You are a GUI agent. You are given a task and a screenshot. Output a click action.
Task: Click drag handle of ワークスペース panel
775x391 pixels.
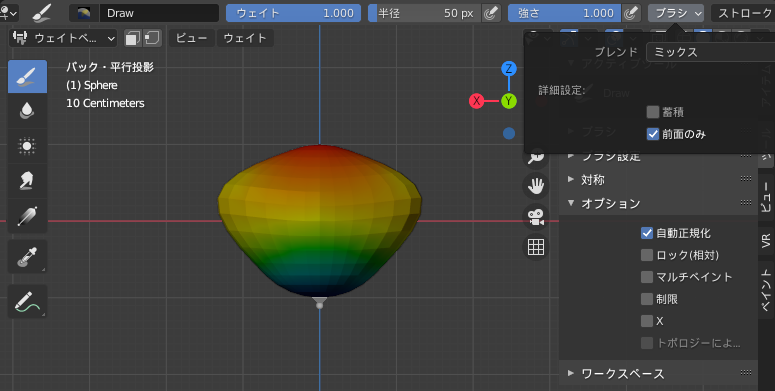point(746,373)
